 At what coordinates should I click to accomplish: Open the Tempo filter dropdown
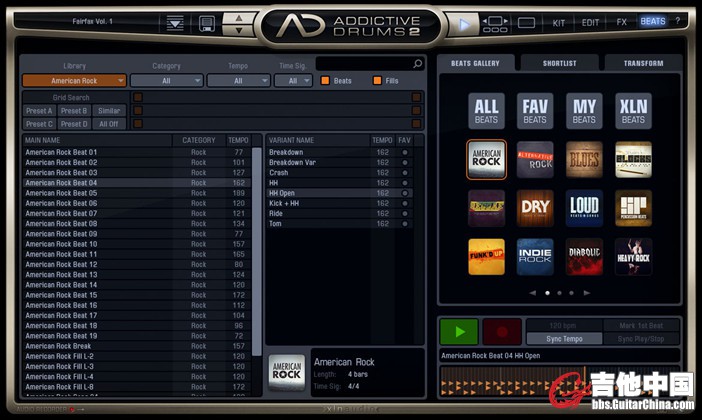(238, 80)
